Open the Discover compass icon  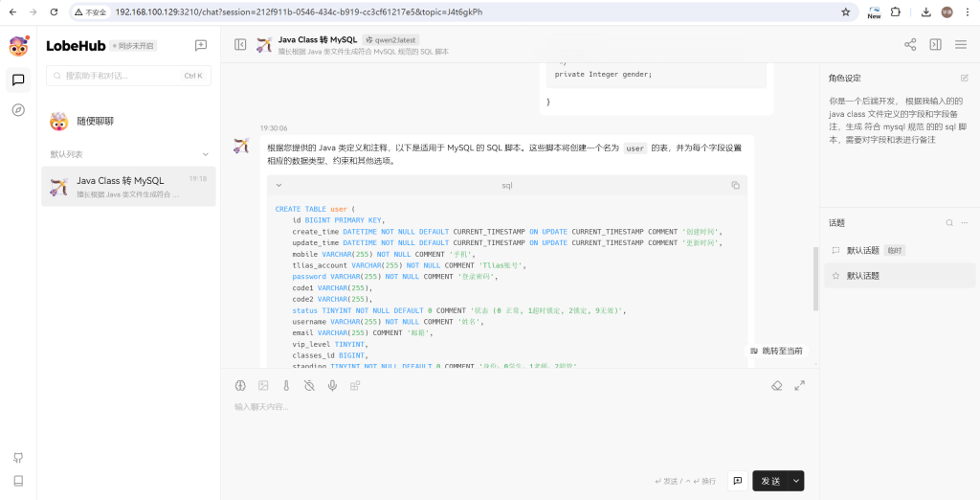[18, 109]
